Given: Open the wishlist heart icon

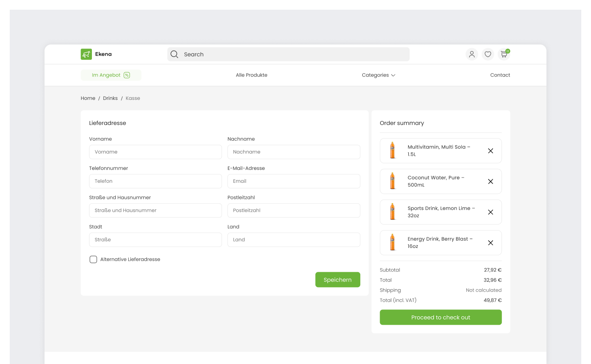Looking at the screenshot, I should (488, 54).
